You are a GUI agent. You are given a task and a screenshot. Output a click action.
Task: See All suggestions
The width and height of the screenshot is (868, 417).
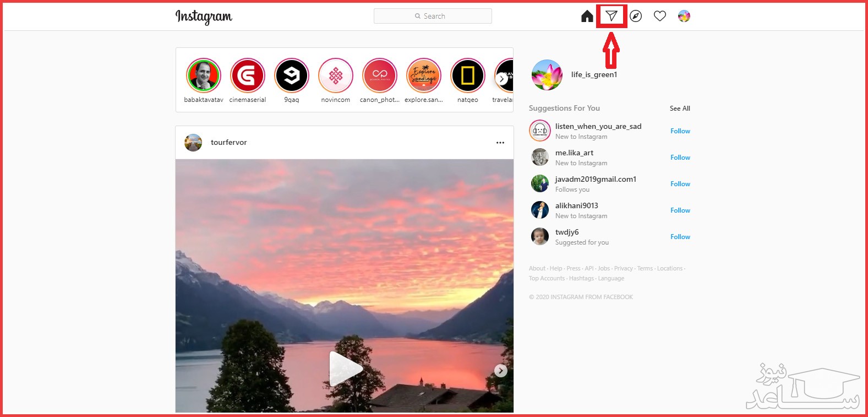coord(679,109)
